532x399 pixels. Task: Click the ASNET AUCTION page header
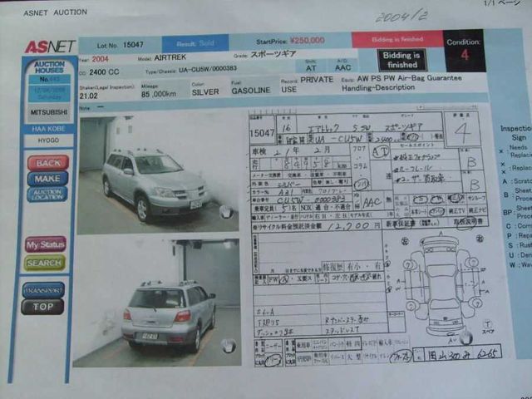click(56, 12)
